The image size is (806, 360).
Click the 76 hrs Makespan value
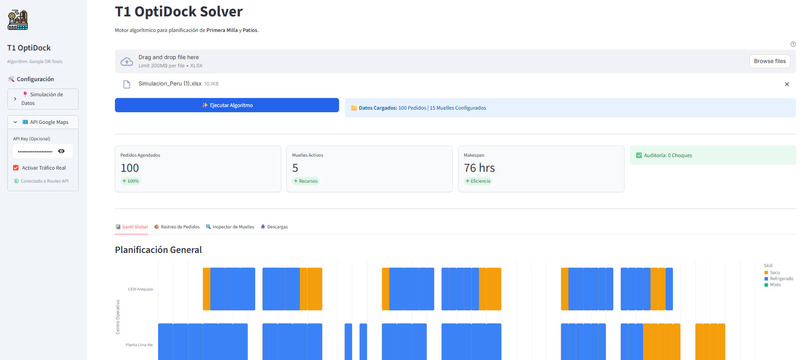(x=479, y=168)
